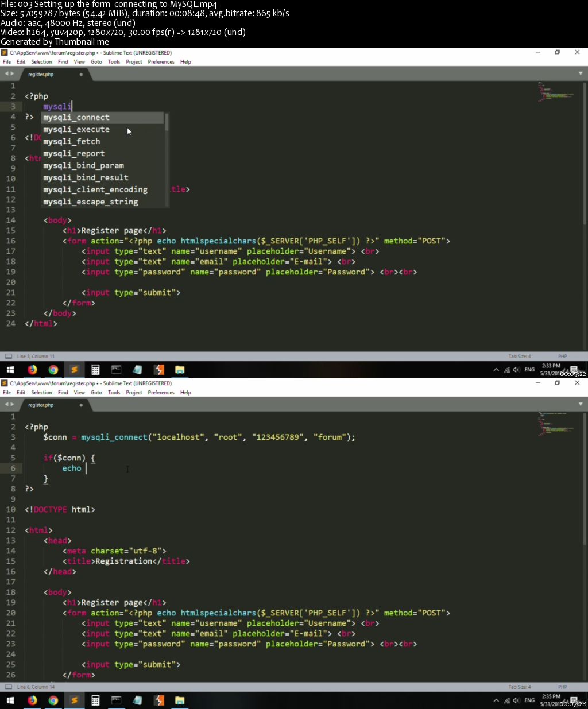The image size is (588, 709).
Task: Click panel switcher icon in upper status bar
Action: 8,357
